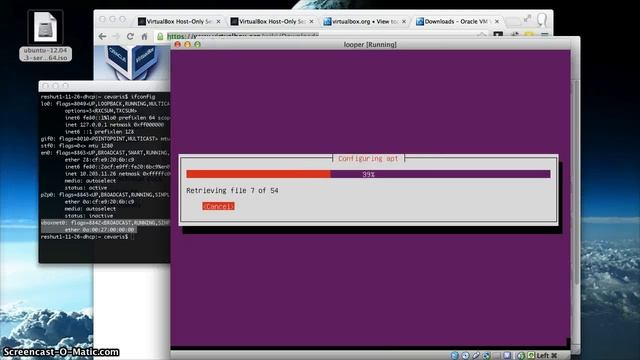This screenshot has width=640, height=360.
Task: Click the 'inet 127.0.0.1' terminal line
Action: click(x=114, y=125)
